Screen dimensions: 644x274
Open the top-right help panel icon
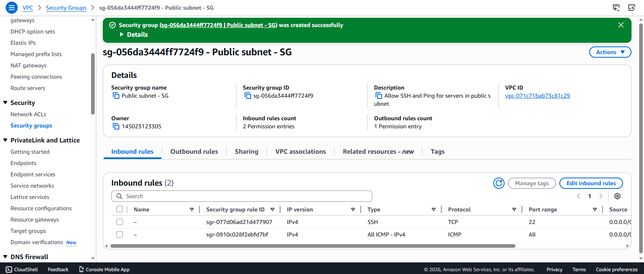point(616,8)
